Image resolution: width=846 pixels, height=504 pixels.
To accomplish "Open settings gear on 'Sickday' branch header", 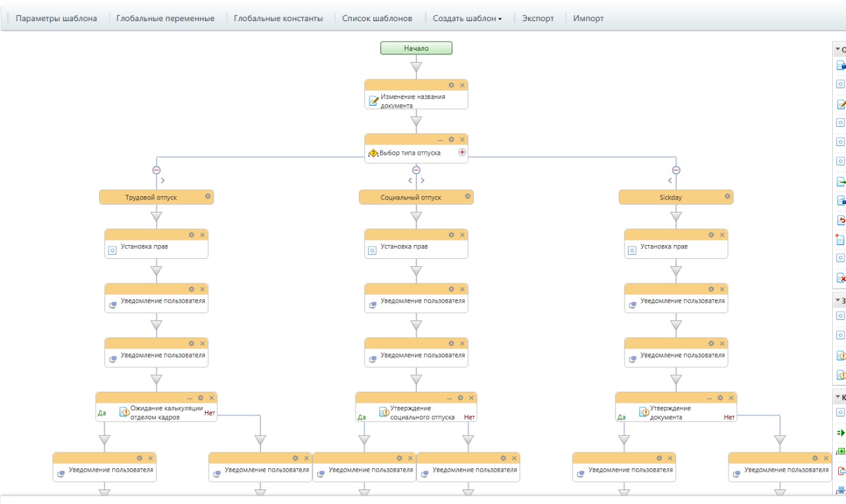I will point(727,196).
